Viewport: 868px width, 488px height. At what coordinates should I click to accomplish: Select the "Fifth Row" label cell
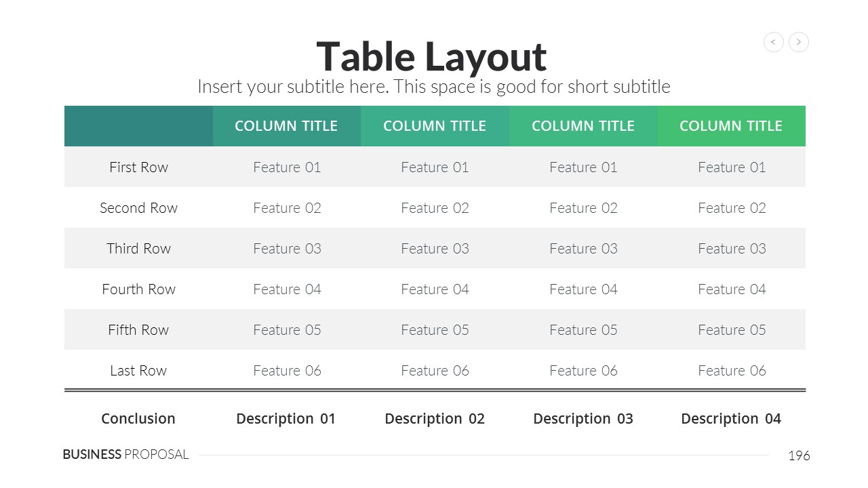(138, 330)
